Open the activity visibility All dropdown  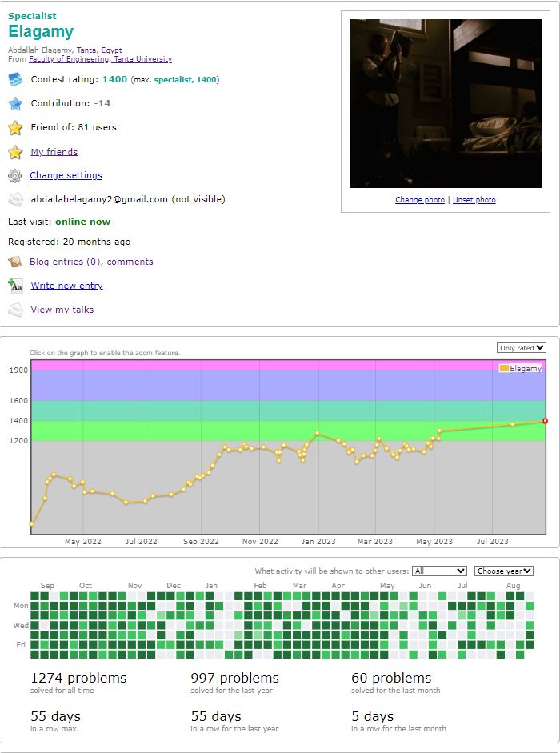tap(439, 571)
